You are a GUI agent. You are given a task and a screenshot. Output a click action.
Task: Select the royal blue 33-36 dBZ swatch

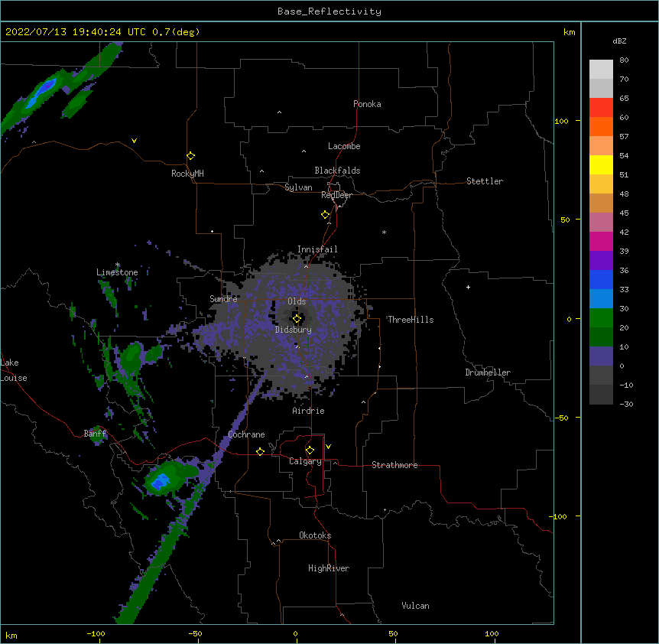[601, 279]
